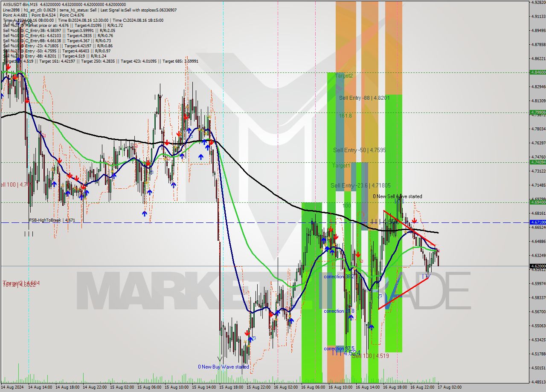546x392 pixels.
Task: Click the 'AXSUSDT-Bin,M15' symbol title
Action: click(21, 4)
